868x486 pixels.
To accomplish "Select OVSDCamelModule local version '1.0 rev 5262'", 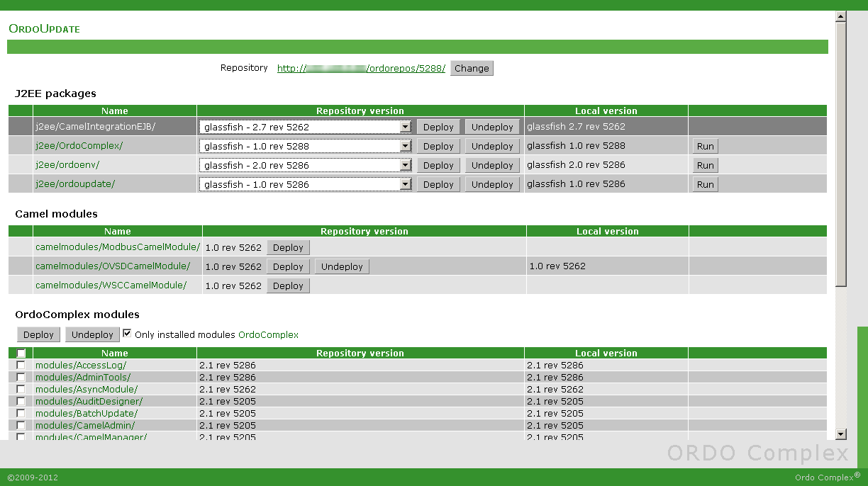I will pos(557,266).
